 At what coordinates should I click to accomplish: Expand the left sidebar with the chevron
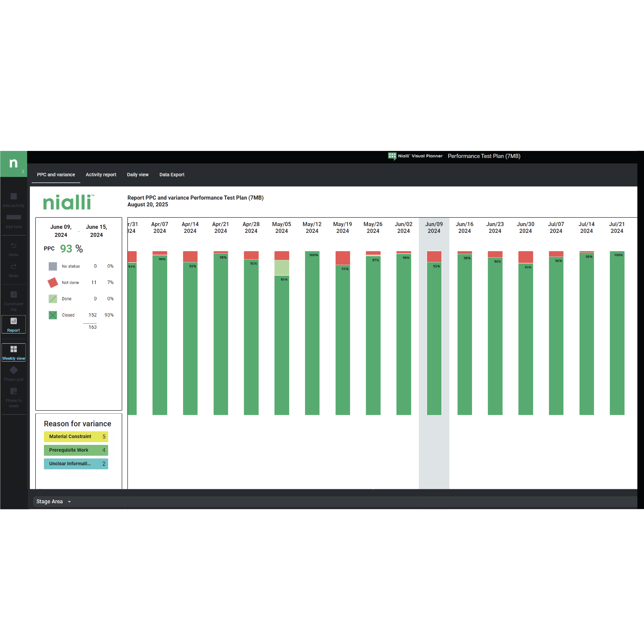click(23, 171)
